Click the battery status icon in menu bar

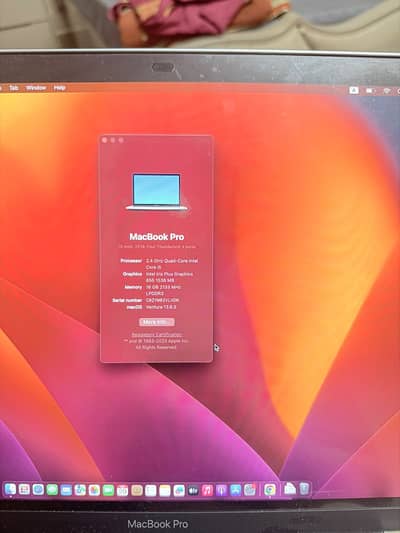click(x=370, y=90)
